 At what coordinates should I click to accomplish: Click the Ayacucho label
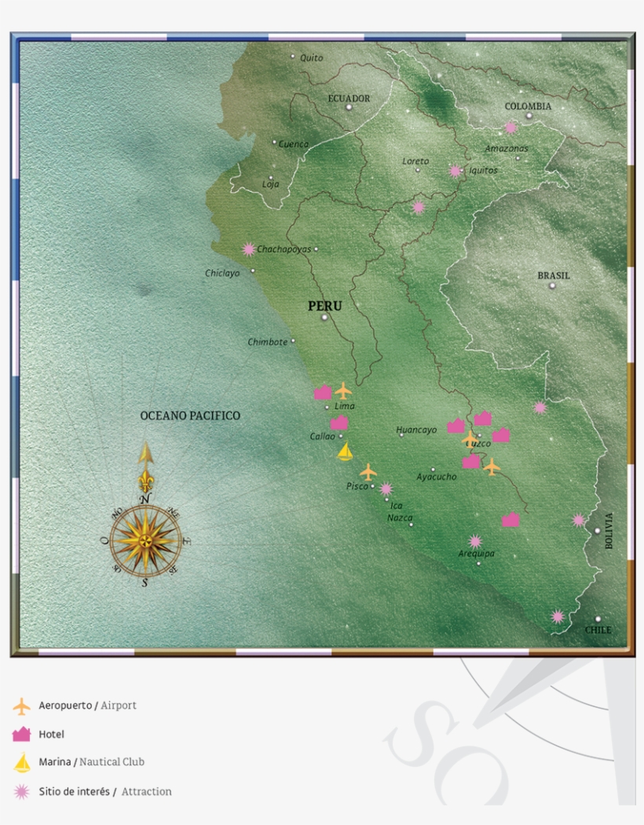437,477
